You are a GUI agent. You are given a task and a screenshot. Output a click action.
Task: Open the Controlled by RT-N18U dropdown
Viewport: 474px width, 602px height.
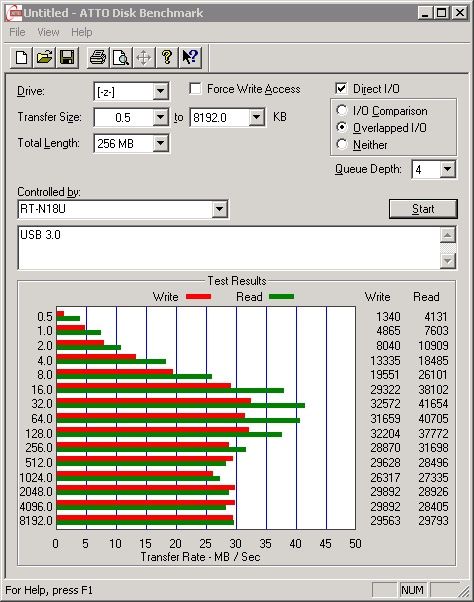[220, 209]
